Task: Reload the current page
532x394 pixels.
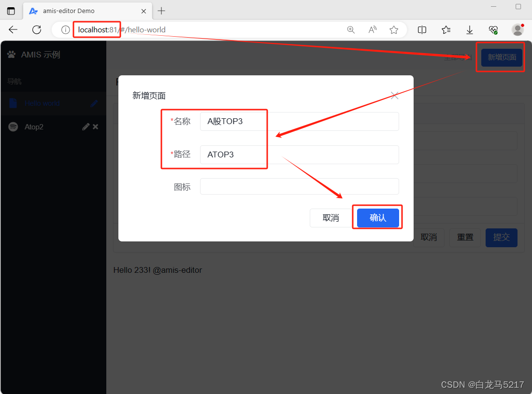Action: [x=37, y=29]
